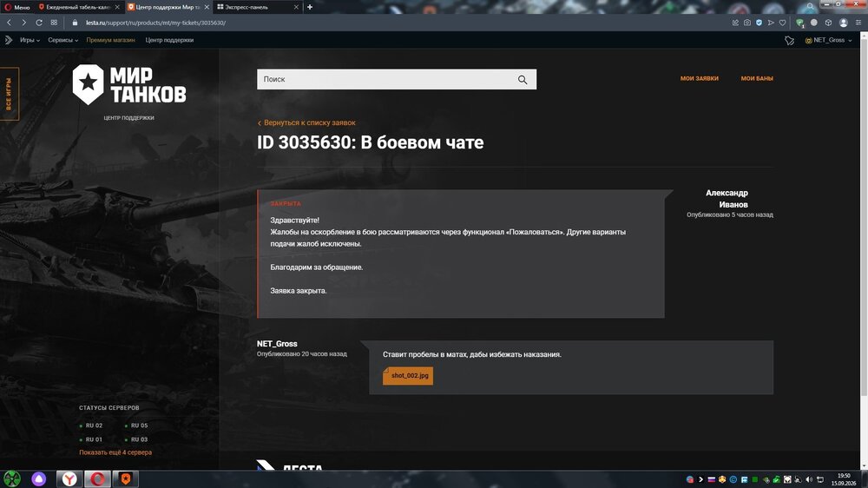
Task: Take a snapshot with camera icon
Action: click(x=747, y=23)
